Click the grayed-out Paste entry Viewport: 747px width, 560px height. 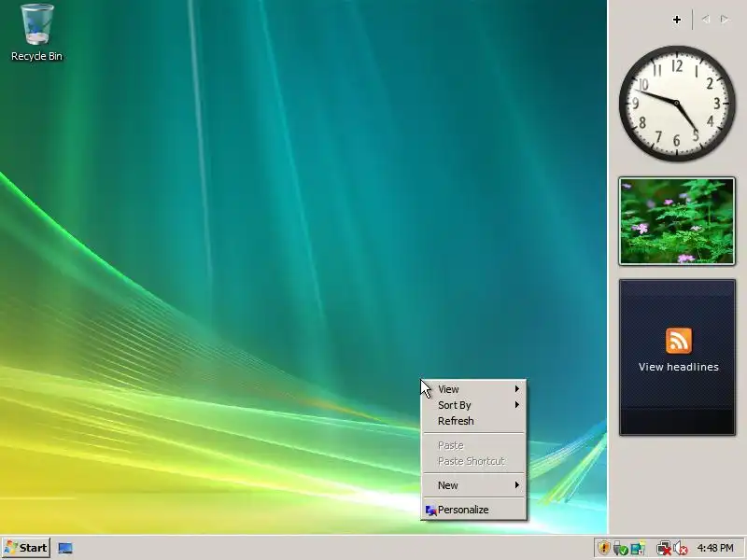click(x=474, y=445)
